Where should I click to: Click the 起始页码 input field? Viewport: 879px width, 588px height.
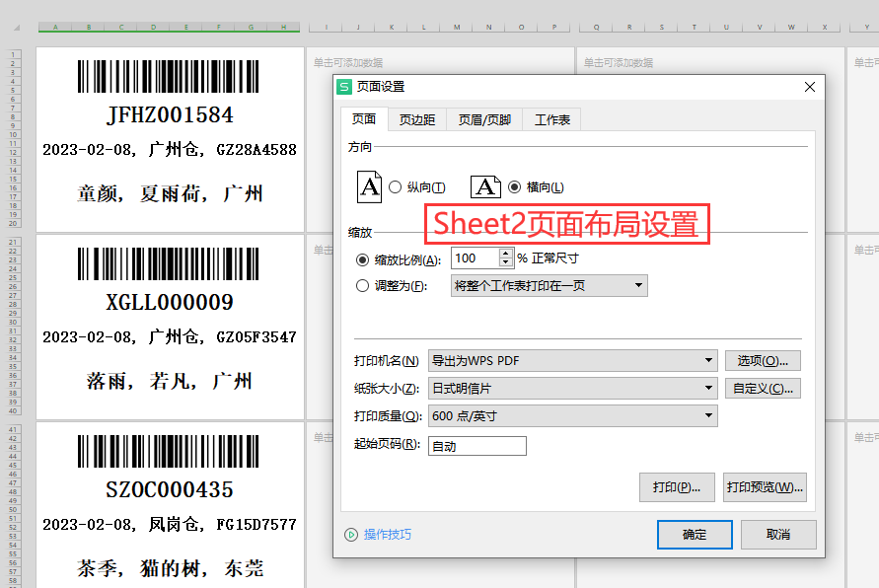[477, 446]
